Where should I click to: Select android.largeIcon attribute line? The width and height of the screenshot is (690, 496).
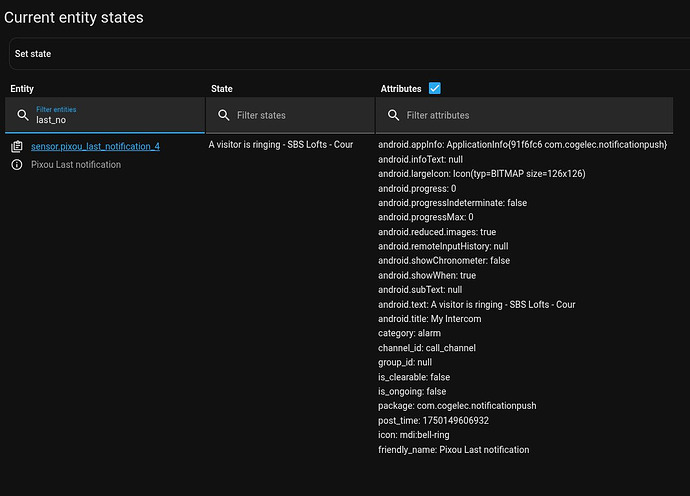pyautogui.click(x=482, y=174)
